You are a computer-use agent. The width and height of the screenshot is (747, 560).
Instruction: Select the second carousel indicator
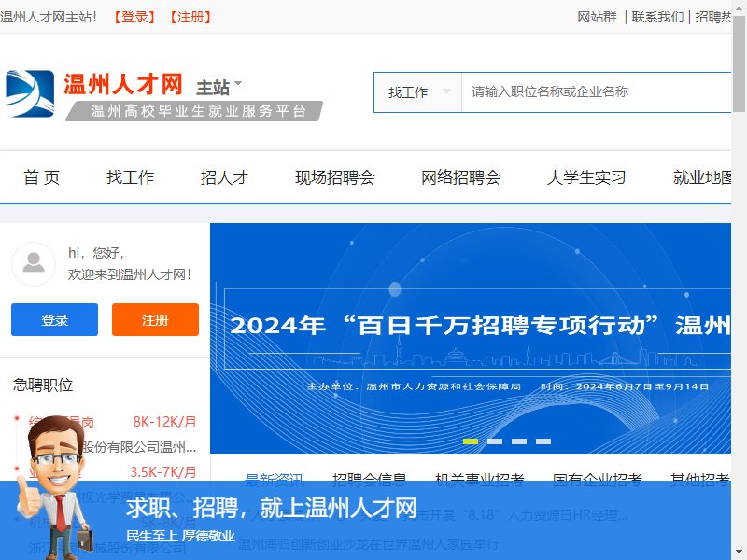[x=495, y=441]
